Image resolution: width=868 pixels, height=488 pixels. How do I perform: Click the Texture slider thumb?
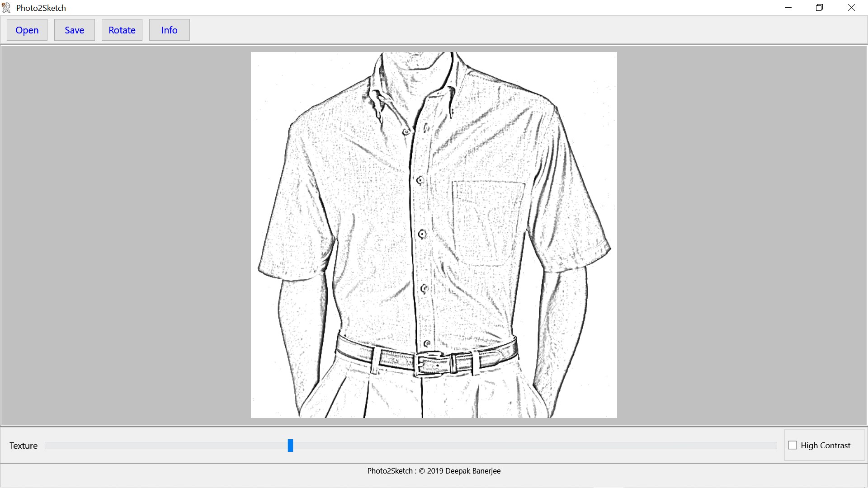[290, 446]
